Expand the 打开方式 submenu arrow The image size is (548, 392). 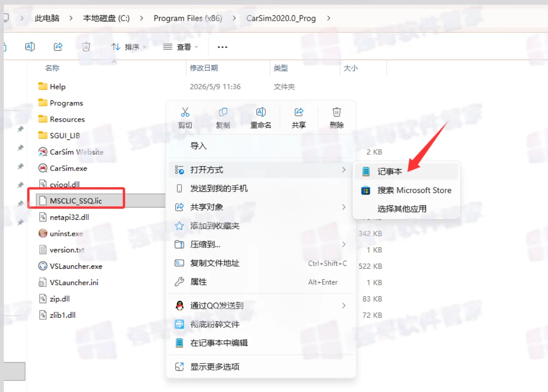[x=344, y=170]
